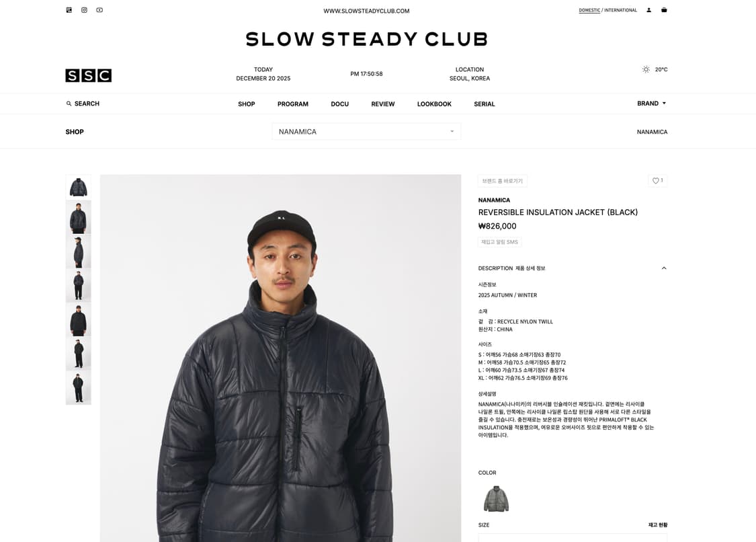Screen dimensions: 756x542
Task: Open the NANAMICA brand dropdown
Action: coord(366,132)
